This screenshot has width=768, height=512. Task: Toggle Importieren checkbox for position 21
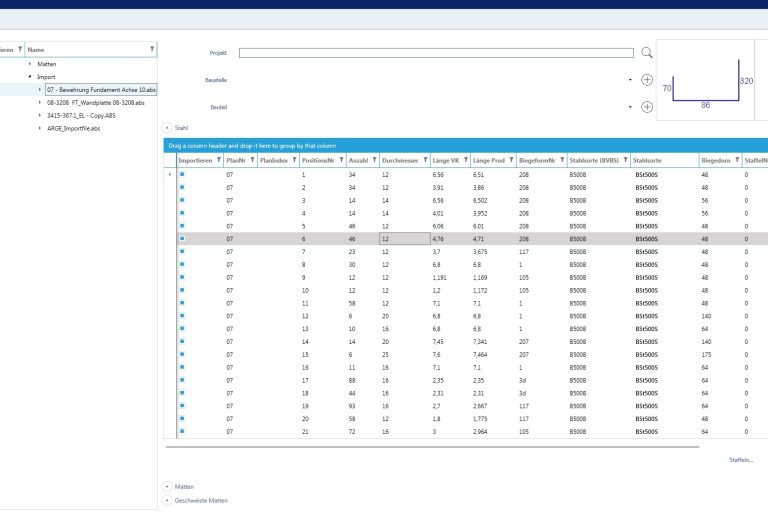coord(182,431)
